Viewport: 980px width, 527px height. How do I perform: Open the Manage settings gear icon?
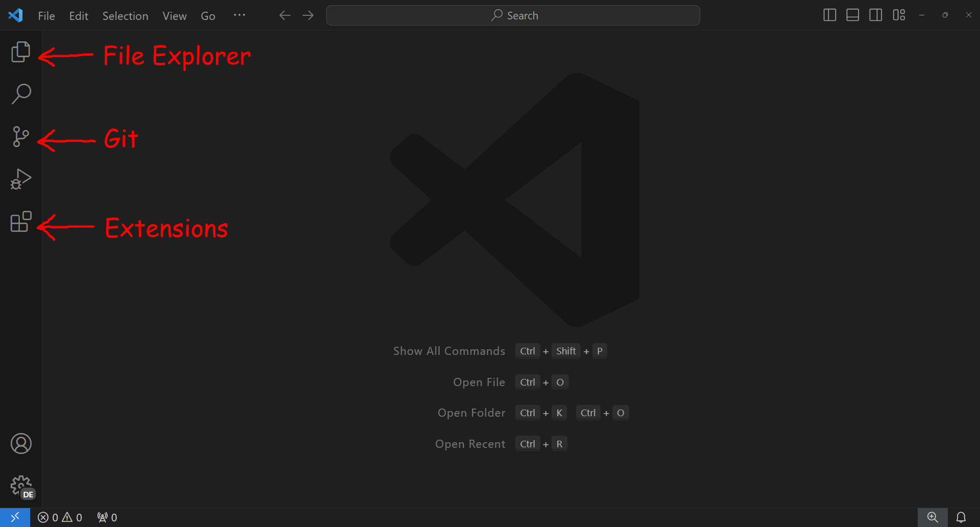click(20, 485)
